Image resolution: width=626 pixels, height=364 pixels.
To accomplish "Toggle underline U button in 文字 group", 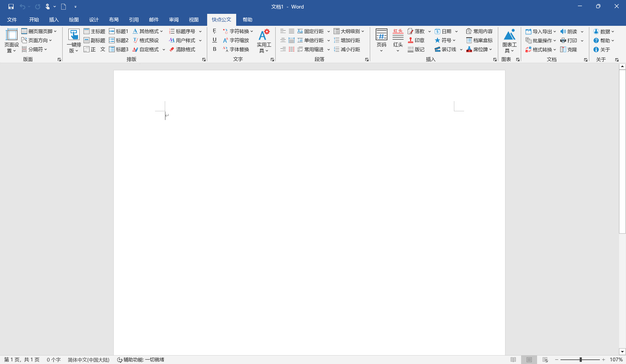I will (x=214, y=40).
